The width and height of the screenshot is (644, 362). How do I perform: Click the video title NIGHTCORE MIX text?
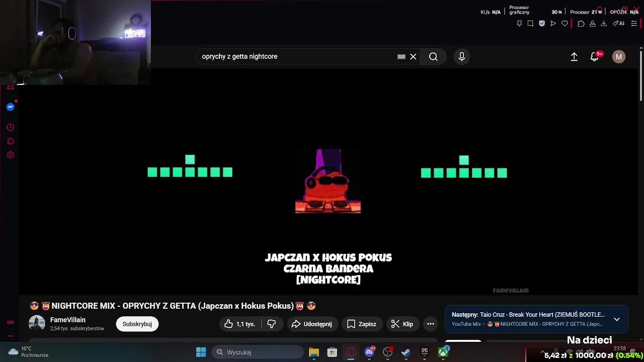click(173, 306)
